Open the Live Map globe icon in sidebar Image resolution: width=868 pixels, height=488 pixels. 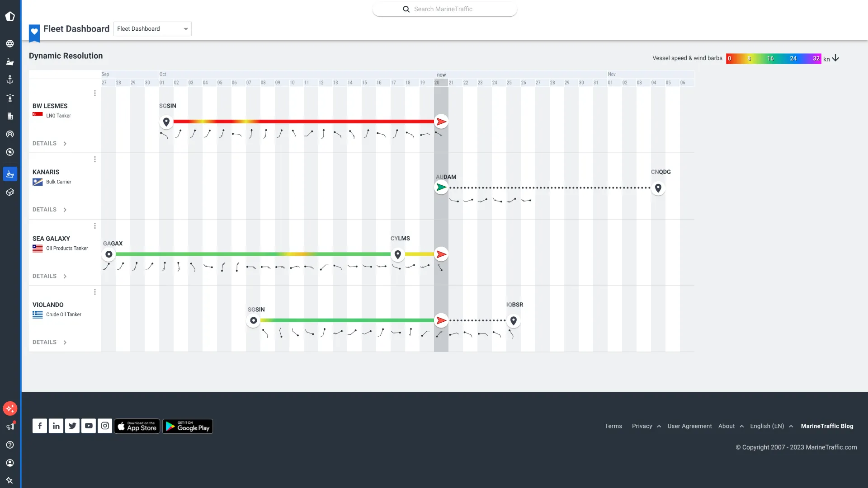pyautogui.click(x=10, y=43)
